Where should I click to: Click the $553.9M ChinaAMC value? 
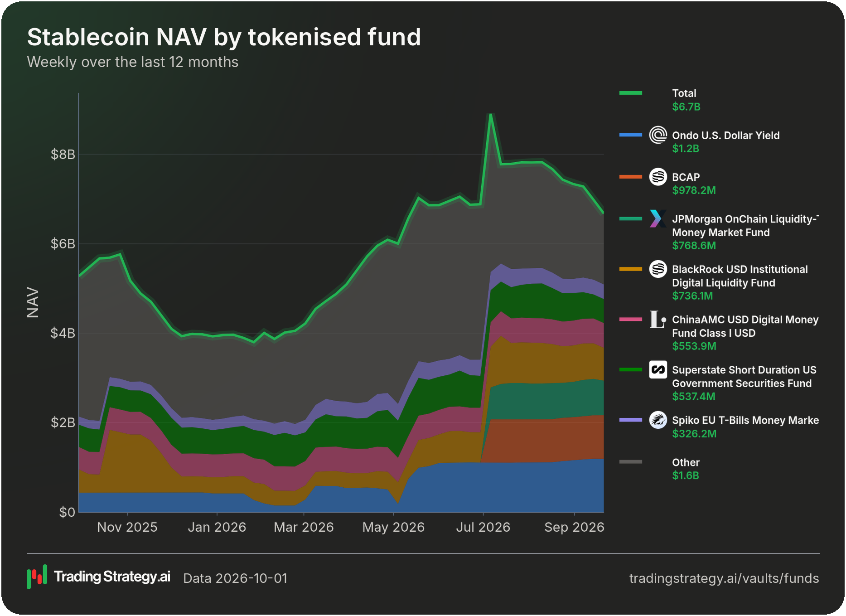[694, 346]
